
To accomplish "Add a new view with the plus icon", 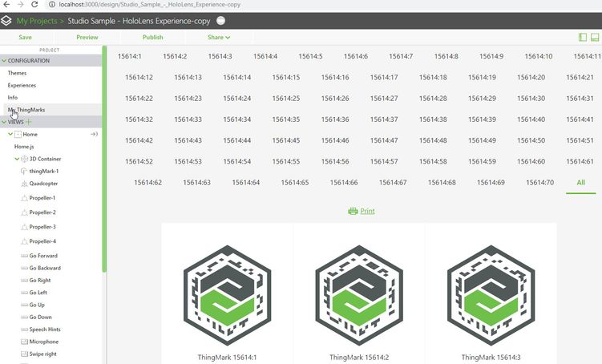I will [29, 122].
